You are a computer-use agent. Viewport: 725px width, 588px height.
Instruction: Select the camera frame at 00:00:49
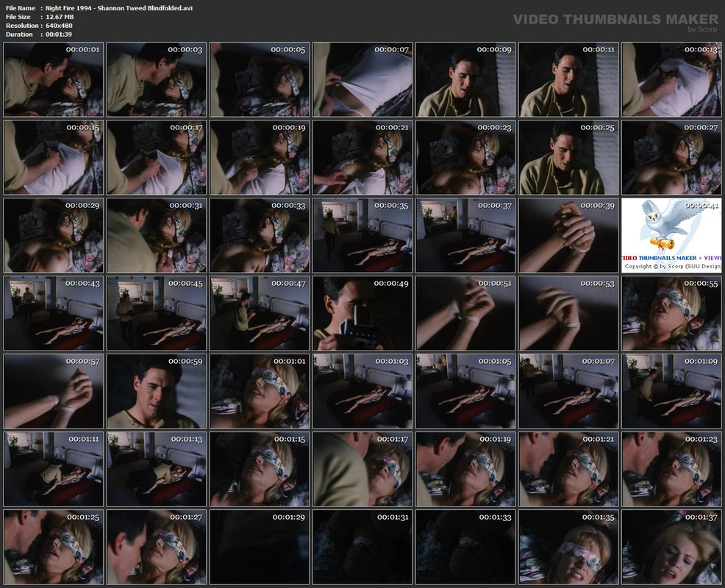click(362, 313)
